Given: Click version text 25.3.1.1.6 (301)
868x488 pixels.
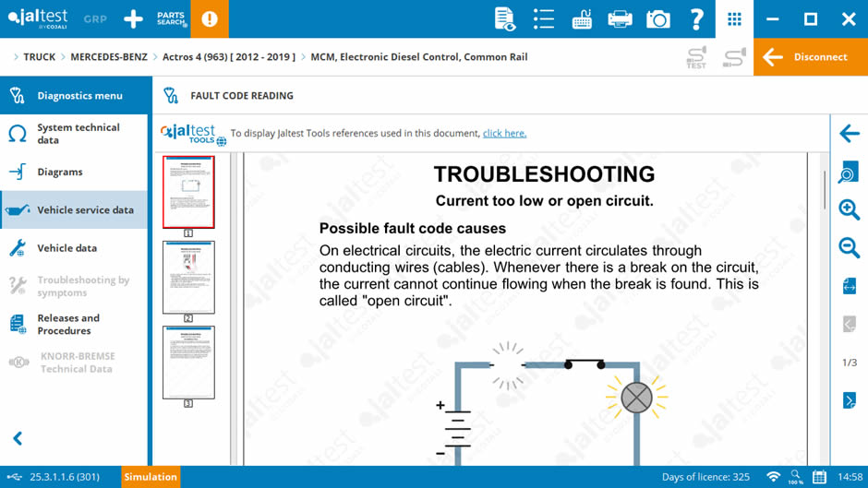Looking at the screenshot, I should [65, 477].
